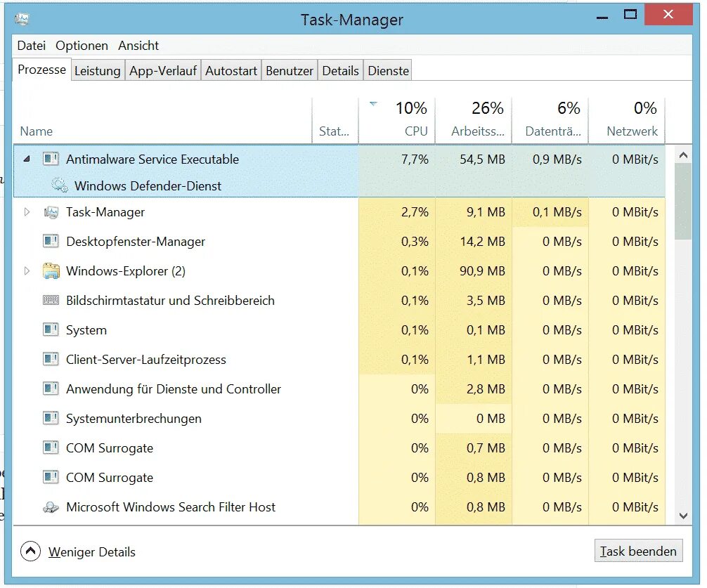
Task: Click the 0,7 MB memory value
Action: (x=486, y=448)
